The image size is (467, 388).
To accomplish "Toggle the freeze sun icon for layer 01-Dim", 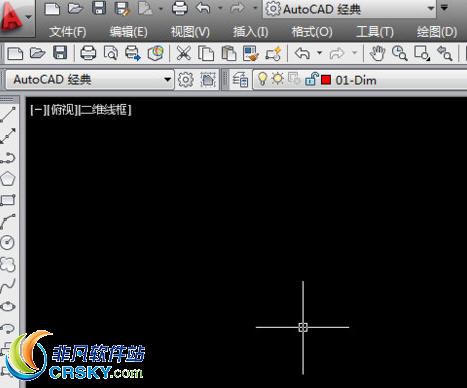I will click(x=277, y=79).
